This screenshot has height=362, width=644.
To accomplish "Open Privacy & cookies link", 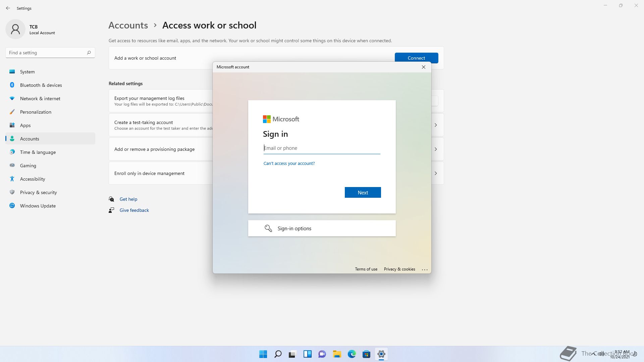I will [x=399, y=269].
